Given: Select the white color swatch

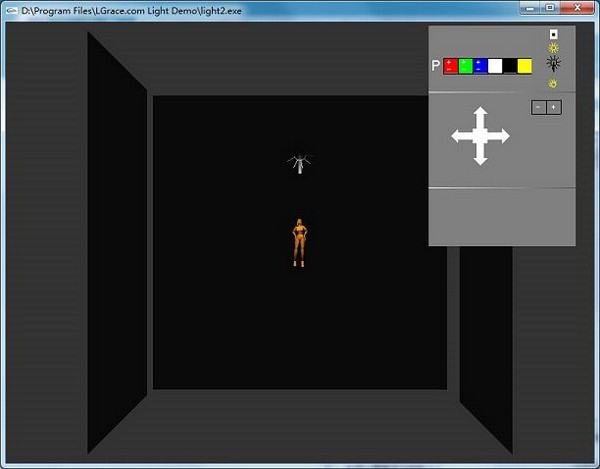Looking at the screenshot, I should 495,66.
